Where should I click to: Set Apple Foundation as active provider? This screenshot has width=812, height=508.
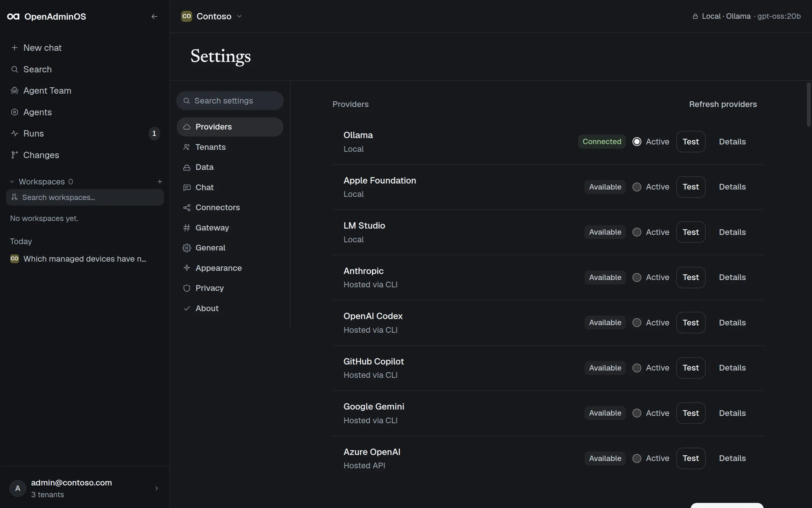(x=637, y=187)
